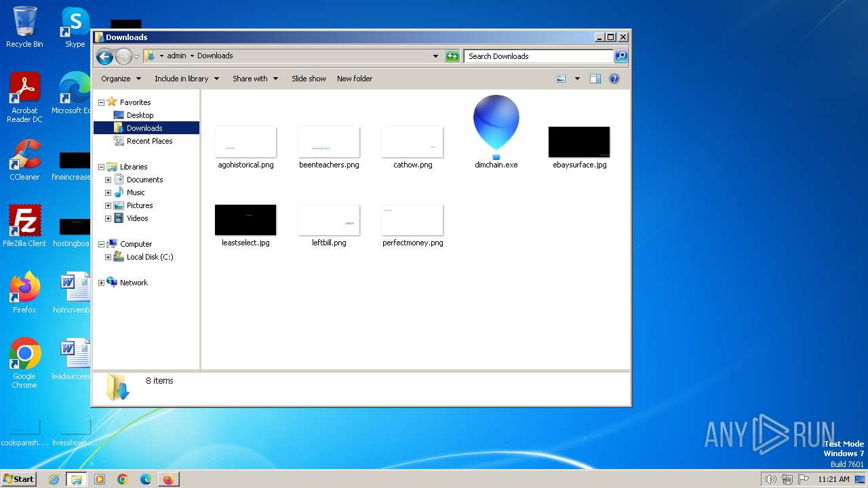868x488 pixels.
Task: Open Skype desktop shortcut
Action: tap(75, 27)
